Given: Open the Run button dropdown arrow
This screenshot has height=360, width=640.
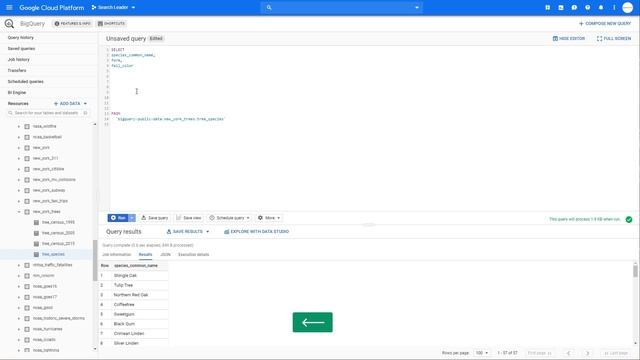Looking at the screenshot, I should click(132, 218).
